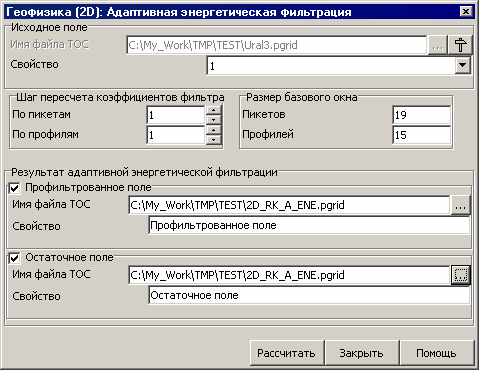Click the Закрыть button
The width and height of the screenshot is (479, 370).
pyautogui.click(x=362, y=353)
